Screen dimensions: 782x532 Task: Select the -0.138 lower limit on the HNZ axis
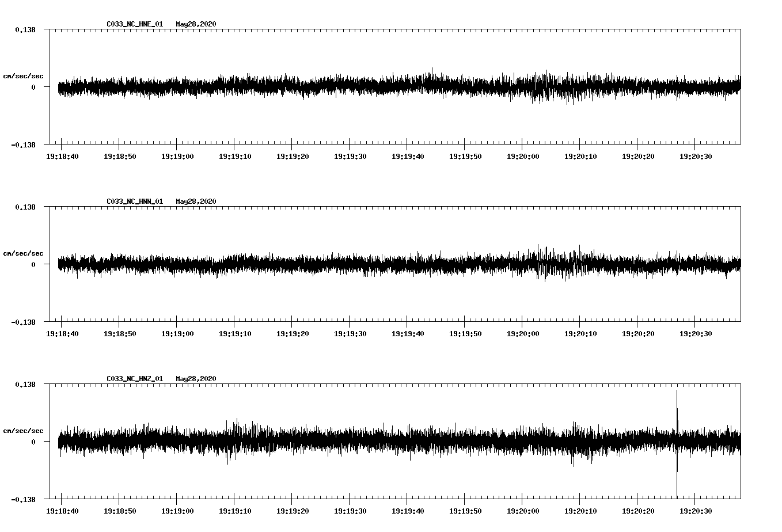tap(23, 499)
